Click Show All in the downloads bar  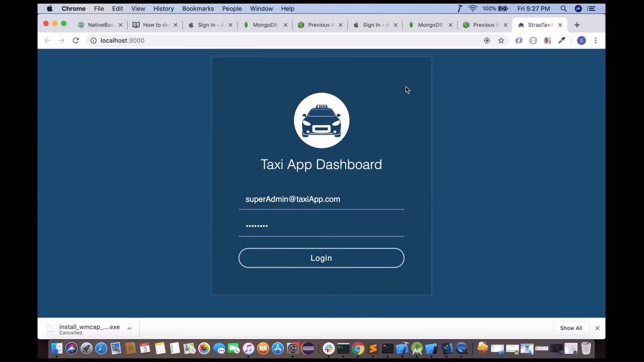[x=571, y=328]
